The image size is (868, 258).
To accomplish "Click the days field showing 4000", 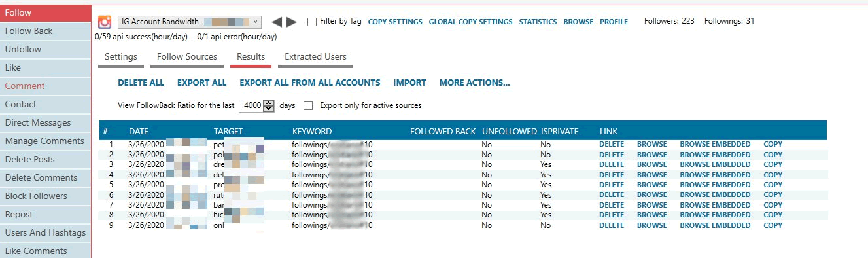I will coord(252,105).
